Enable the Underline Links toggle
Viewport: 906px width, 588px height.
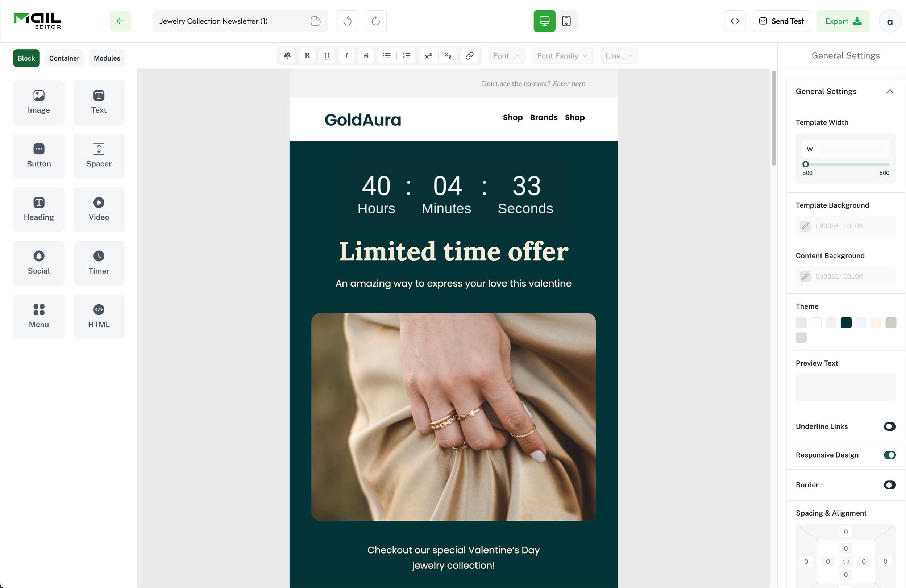889,426
